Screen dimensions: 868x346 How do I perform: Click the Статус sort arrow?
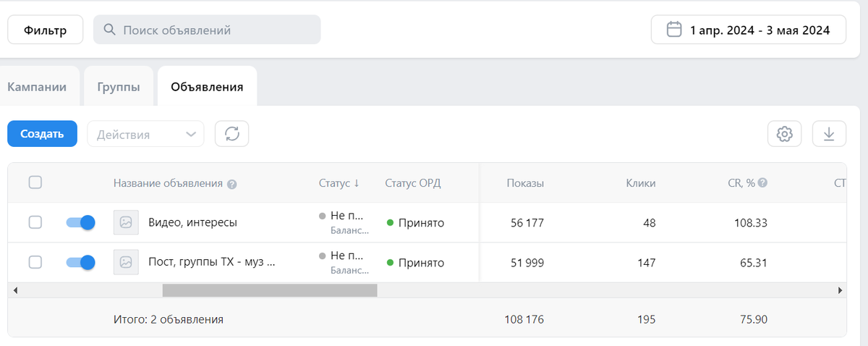point(357,183)
